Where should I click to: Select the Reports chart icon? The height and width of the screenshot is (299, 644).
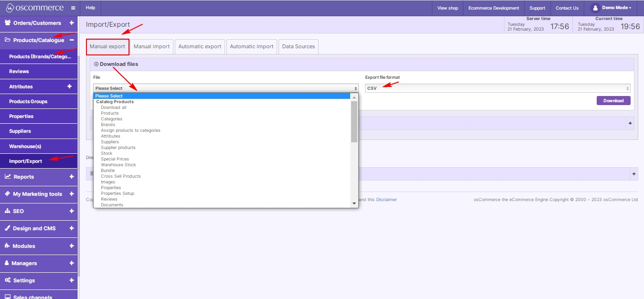(x=8, y=177)
